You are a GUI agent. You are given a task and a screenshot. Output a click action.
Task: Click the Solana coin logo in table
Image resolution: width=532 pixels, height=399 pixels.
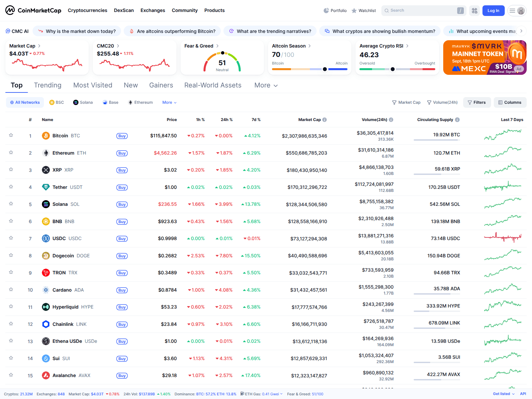[x=46, y=204]
